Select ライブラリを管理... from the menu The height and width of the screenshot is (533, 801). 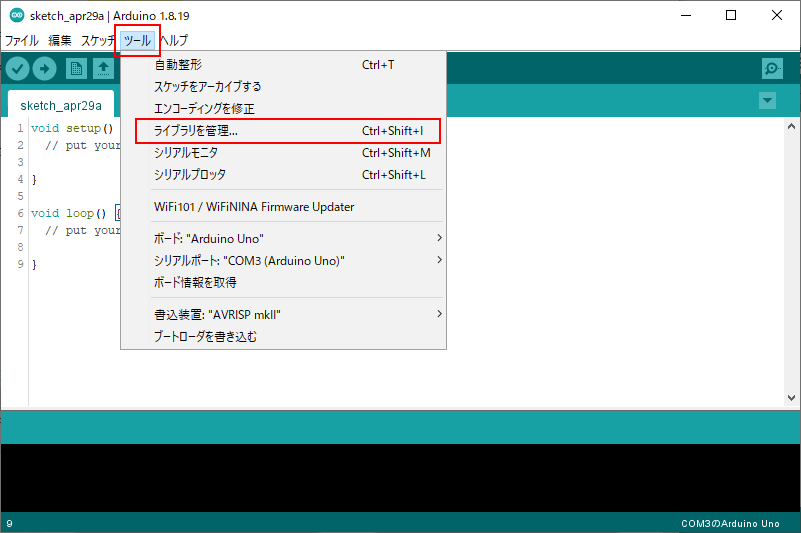pos(196,131)
